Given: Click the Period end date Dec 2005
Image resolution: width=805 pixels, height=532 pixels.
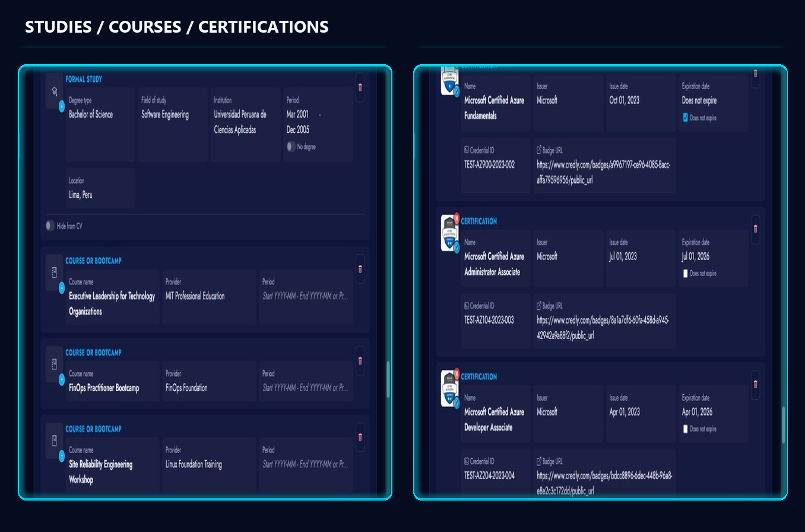Looking at the screenshot, I should tap(298, 129).
